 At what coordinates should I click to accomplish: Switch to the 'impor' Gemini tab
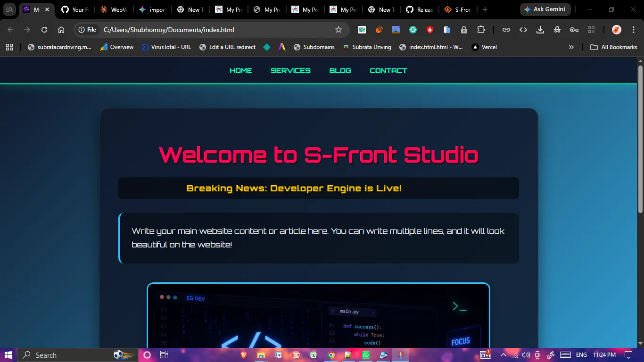(152, 9)
